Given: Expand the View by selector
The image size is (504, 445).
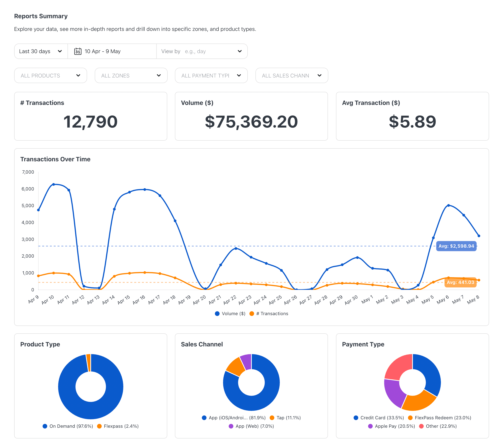Looking at the screenshot, I should click(x=202, y=51).
